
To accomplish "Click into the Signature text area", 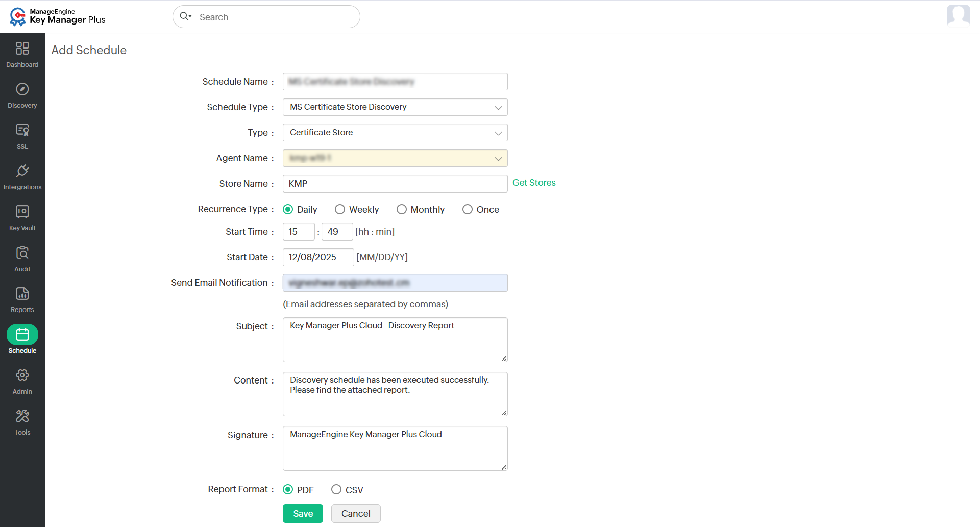I will [395, 448].
